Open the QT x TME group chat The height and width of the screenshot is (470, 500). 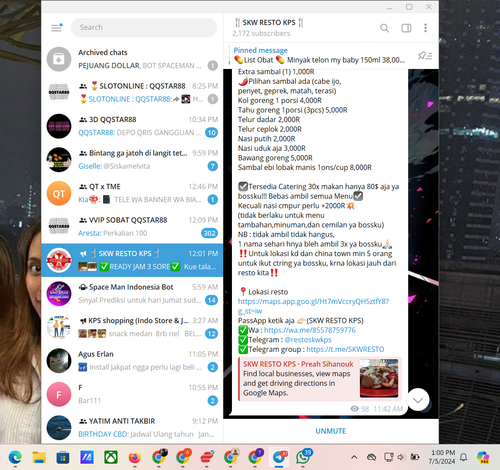tap(132, 193)
